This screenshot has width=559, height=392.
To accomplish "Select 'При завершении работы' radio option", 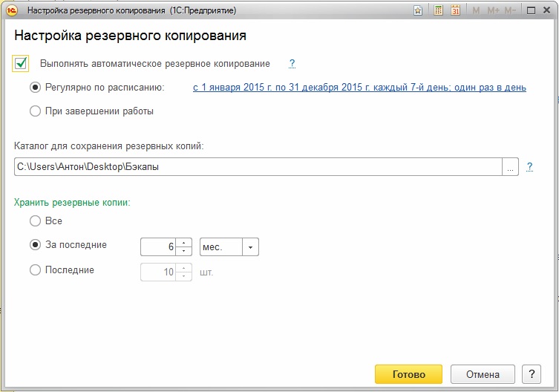I will [35, 111].
